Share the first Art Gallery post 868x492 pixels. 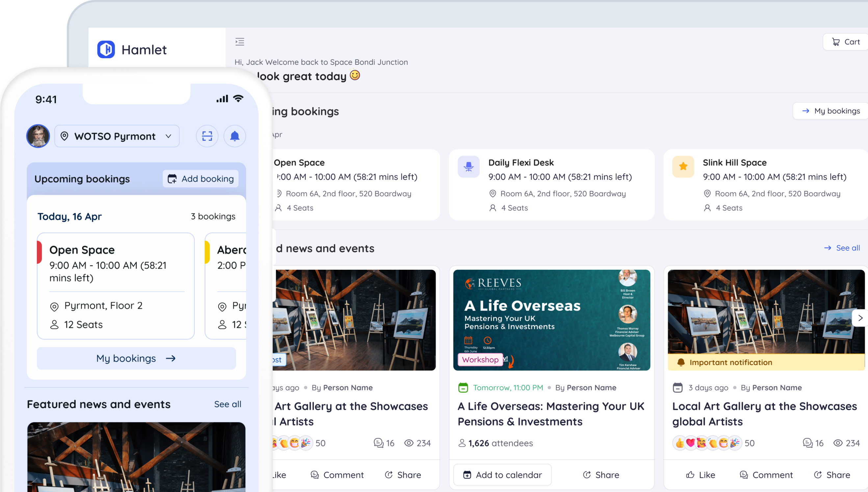click(403, 475)
